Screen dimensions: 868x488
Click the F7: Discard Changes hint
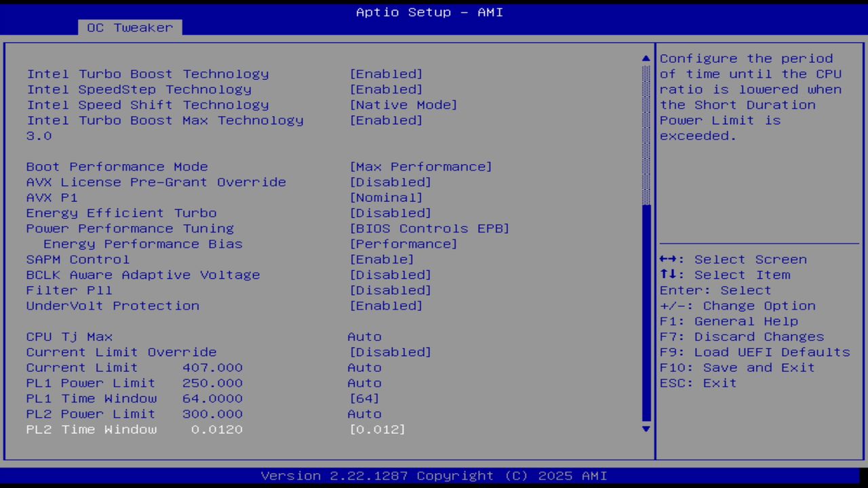point(742,337)
